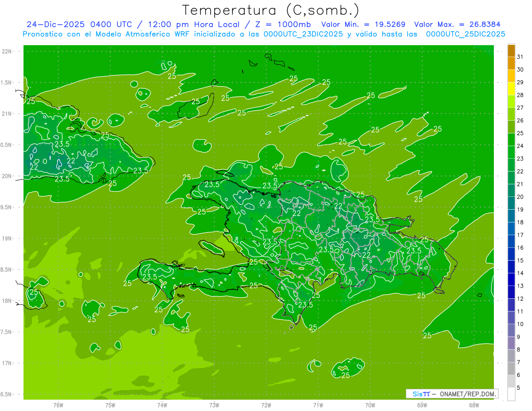The height and width of the screenshot is (411, 532).
Task: Click the "70W" longitude label
Action: pyautogui.click(x=370, y=405)
